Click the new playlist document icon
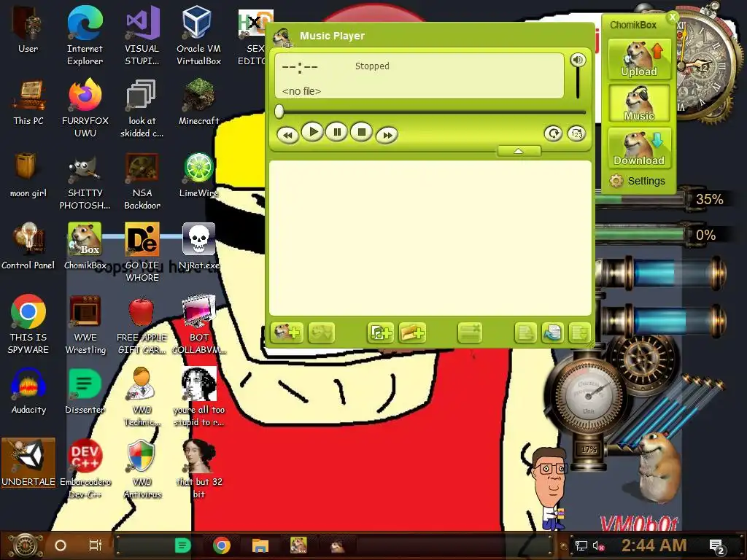Image resolution: width=747 pixels, height=560 pixels. click(525, 332)
